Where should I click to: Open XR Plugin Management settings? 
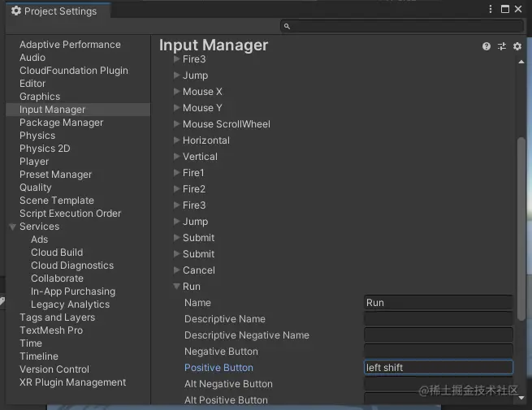[x=72, y=382]
